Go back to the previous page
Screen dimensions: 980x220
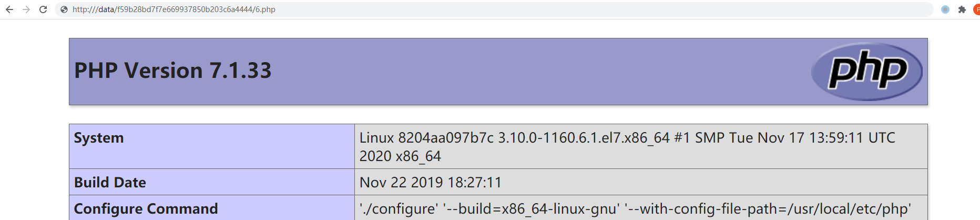pyautogui.click(x=9, y=9)
